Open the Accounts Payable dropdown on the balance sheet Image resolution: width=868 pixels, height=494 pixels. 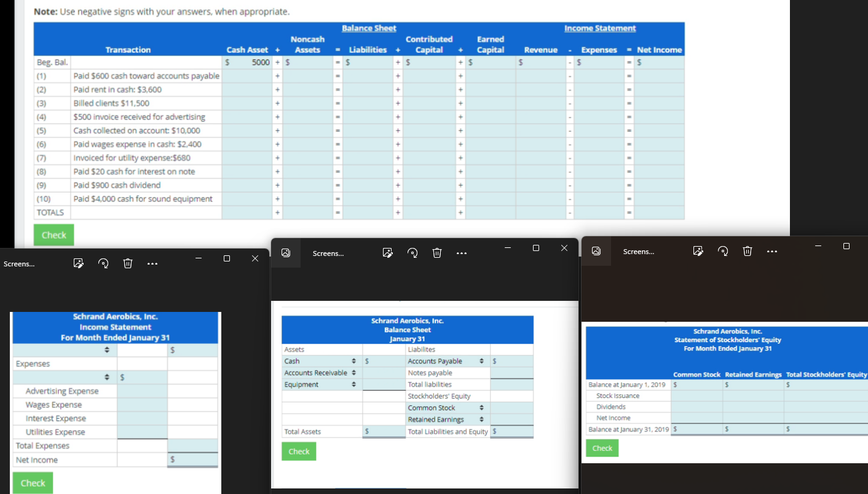[x=448, y=361]
